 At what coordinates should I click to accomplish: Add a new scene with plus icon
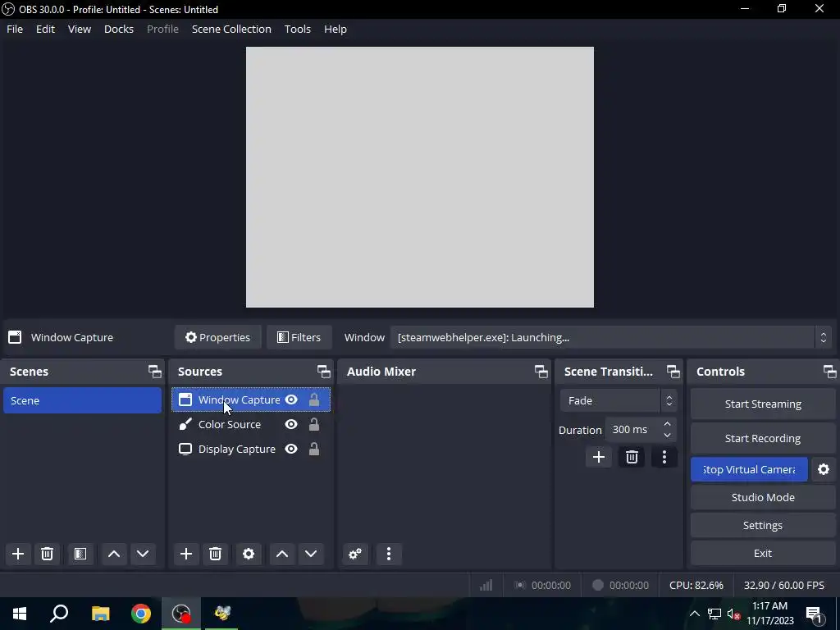18,554
